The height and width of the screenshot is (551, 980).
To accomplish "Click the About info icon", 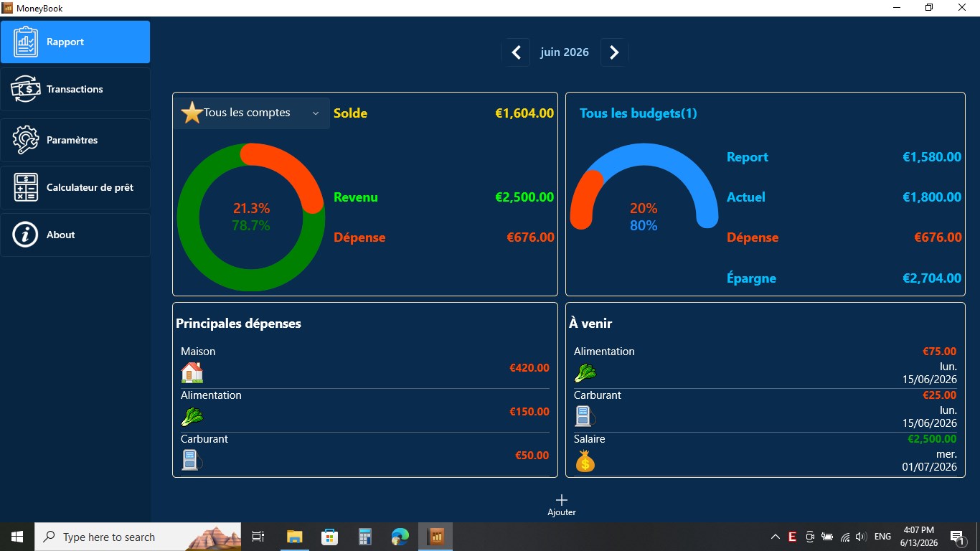I will [25, 235].
